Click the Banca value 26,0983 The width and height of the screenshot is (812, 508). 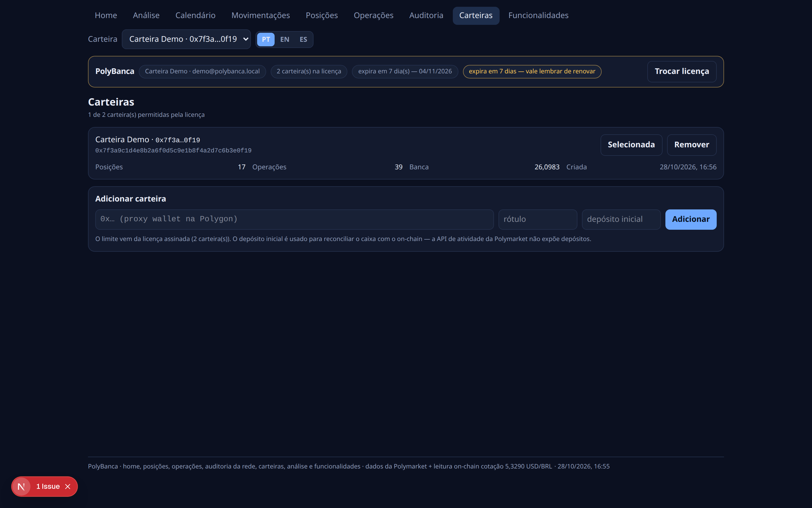[547, 167]
